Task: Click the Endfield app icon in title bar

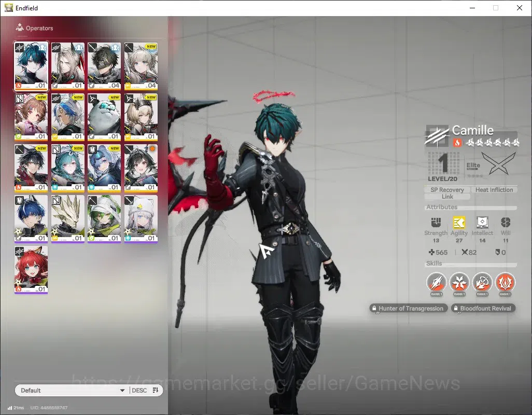Action: tap(8, 7)
